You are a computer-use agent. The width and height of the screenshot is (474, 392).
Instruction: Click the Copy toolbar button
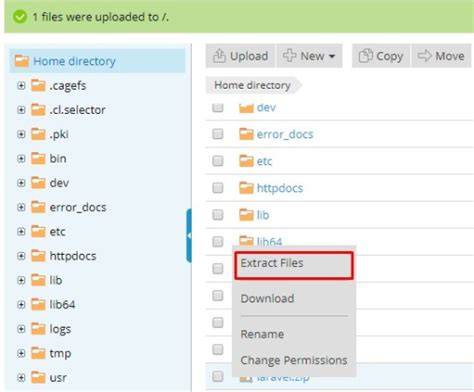coord(381,56)
